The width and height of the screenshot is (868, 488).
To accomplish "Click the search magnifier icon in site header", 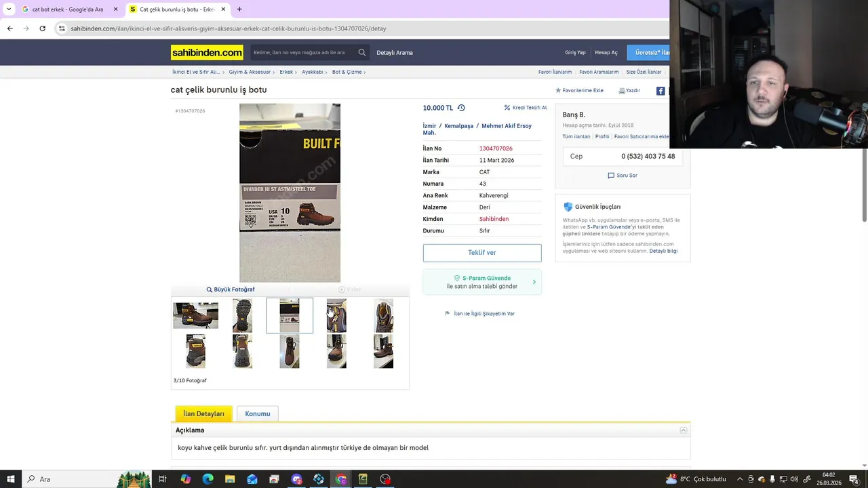I will point(362,52).
